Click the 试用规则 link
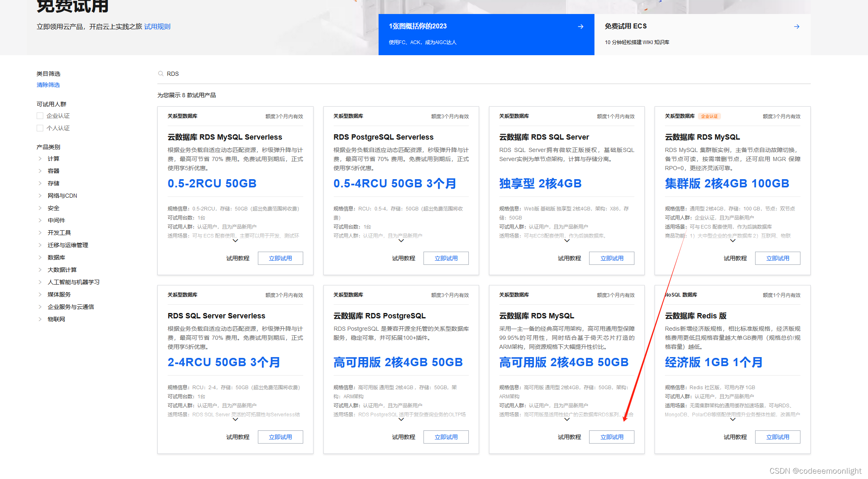The width and height of the screenshot is (868, 479). tap(157, 27)
